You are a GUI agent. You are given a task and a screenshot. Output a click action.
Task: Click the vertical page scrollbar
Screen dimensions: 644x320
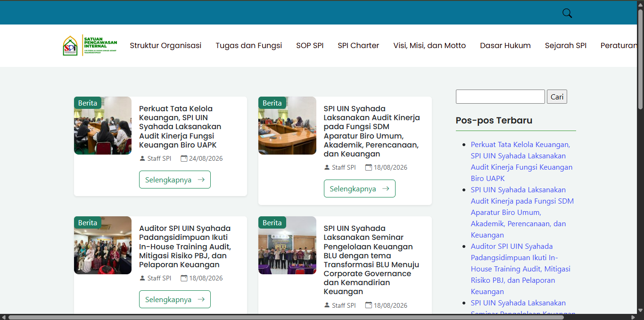[x=641, y=60]
